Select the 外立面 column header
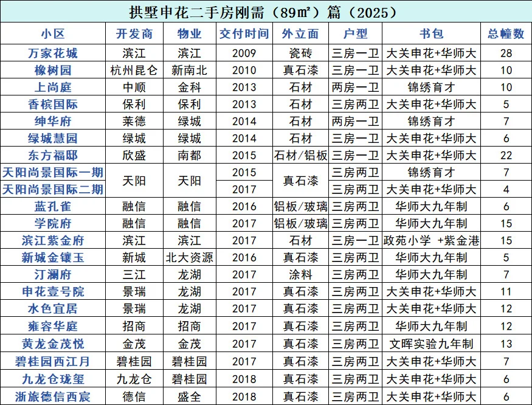532x405 pixels. [x=300, y=33]
